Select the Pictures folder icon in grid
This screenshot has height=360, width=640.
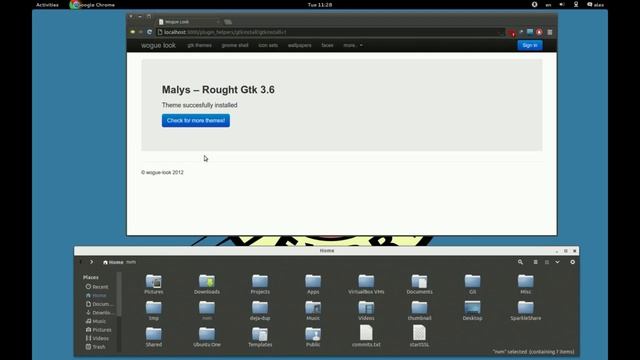pyautogui.click(x=153, y=284)
